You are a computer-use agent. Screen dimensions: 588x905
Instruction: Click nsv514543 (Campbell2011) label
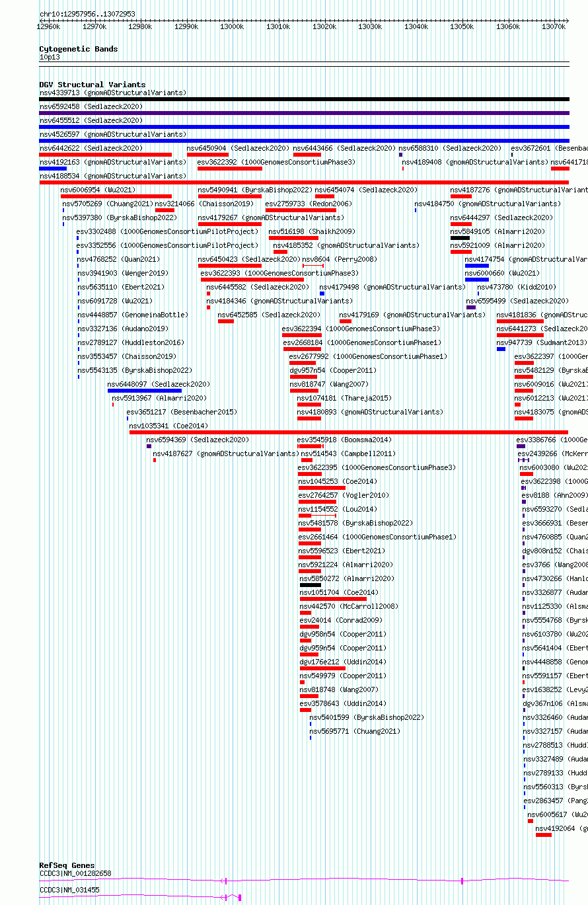348,453
